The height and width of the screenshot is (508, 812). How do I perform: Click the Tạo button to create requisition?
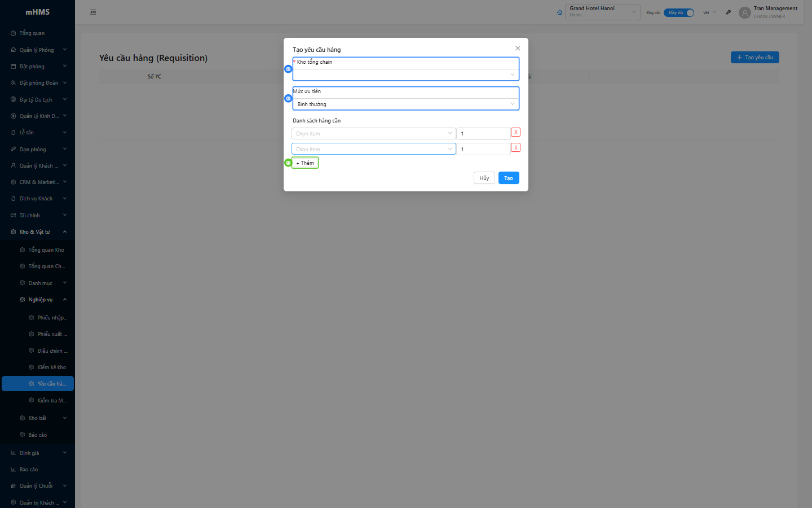(508, 178)
